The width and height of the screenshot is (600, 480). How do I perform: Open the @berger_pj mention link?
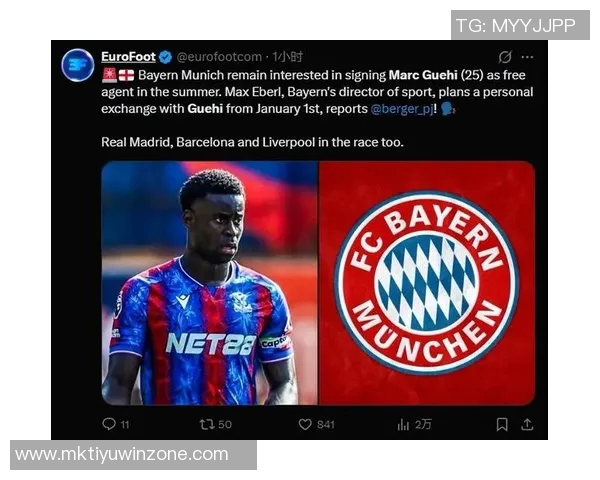click(x=402, y=109)
